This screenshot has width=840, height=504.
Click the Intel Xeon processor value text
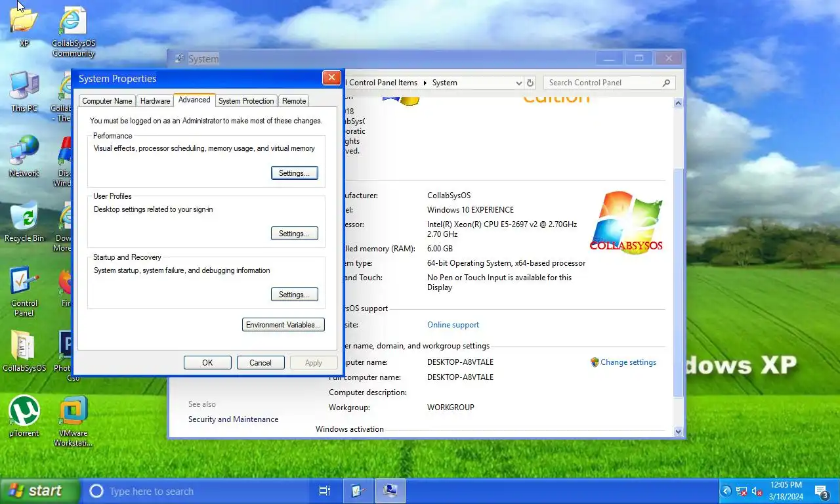[502, 229]
